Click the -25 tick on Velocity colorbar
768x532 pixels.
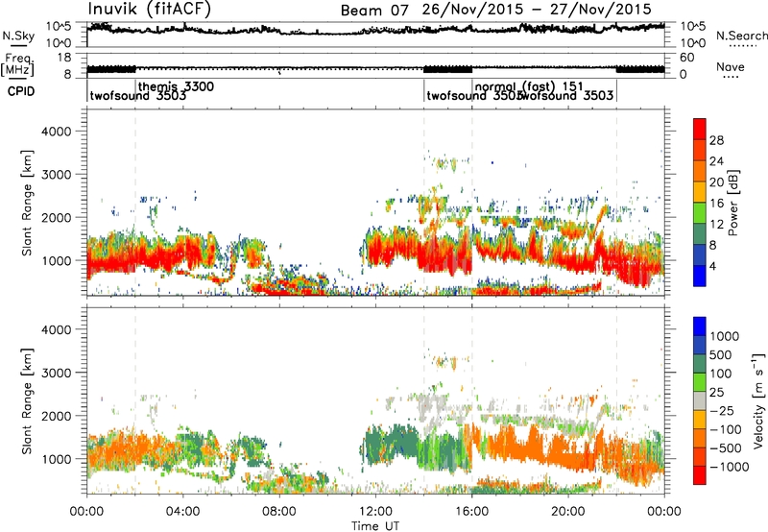(723, 410)
